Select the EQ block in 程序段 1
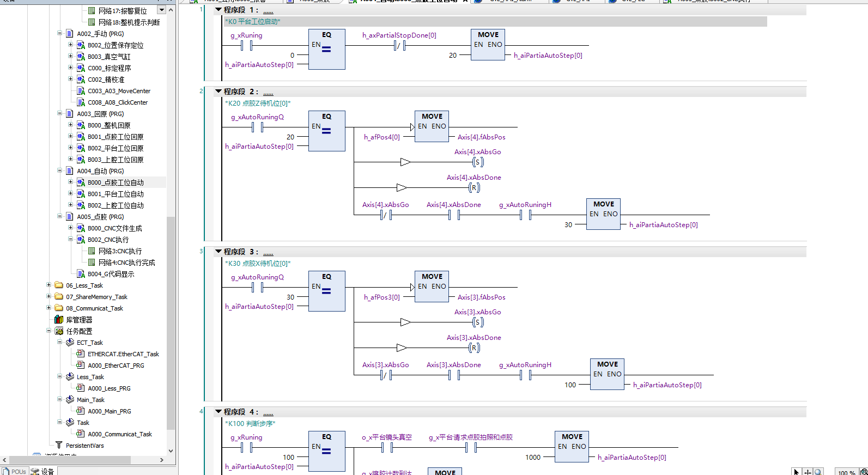Viewport: 868px width, 475px height. coord(327,49)
